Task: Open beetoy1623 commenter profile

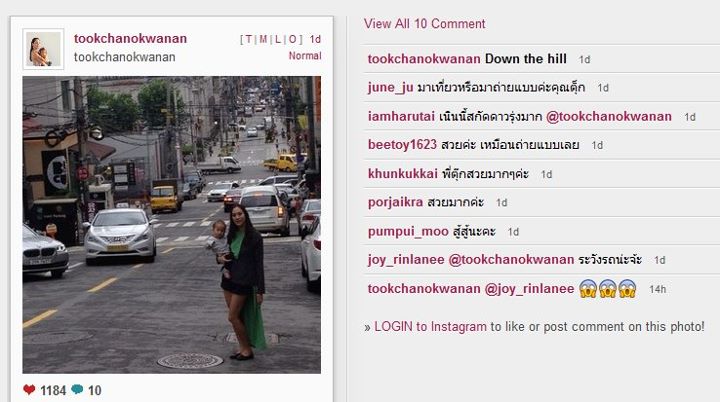Action: pos(402,145)
